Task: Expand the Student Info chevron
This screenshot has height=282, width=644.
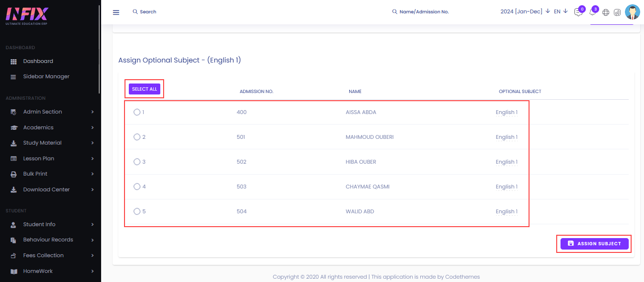Action: tap(93, 225)
